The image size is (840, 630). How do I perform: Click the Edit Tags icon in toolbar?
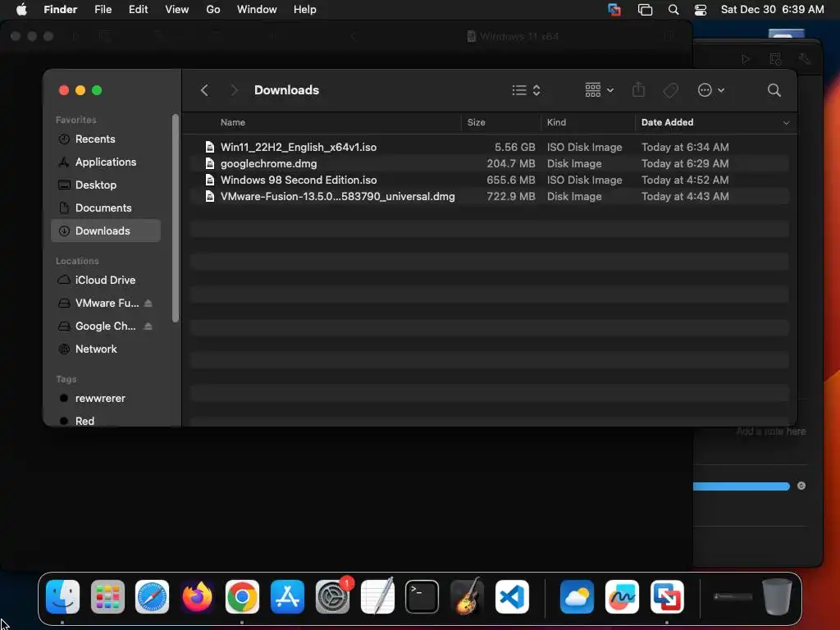[670, 90]
